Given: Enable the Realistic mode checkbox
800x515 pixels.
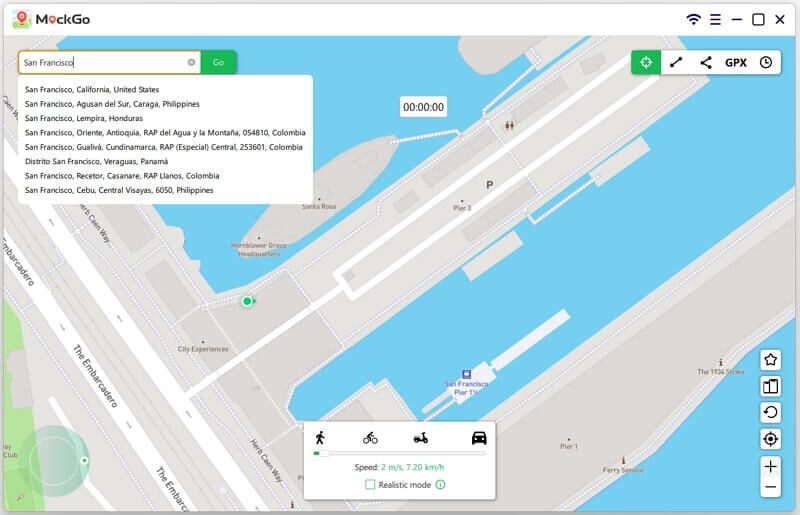Looking at the screenshot, I should click(370, 484).
